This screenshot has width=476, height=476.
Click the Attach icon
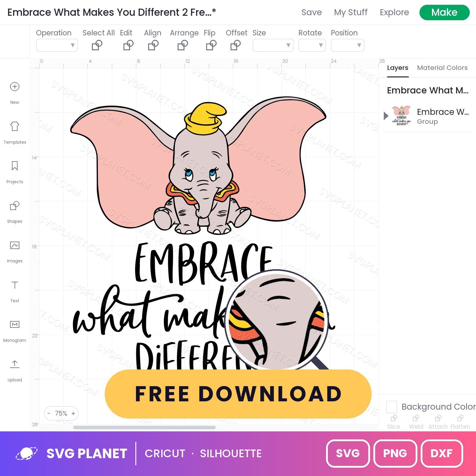click(438, 418)
